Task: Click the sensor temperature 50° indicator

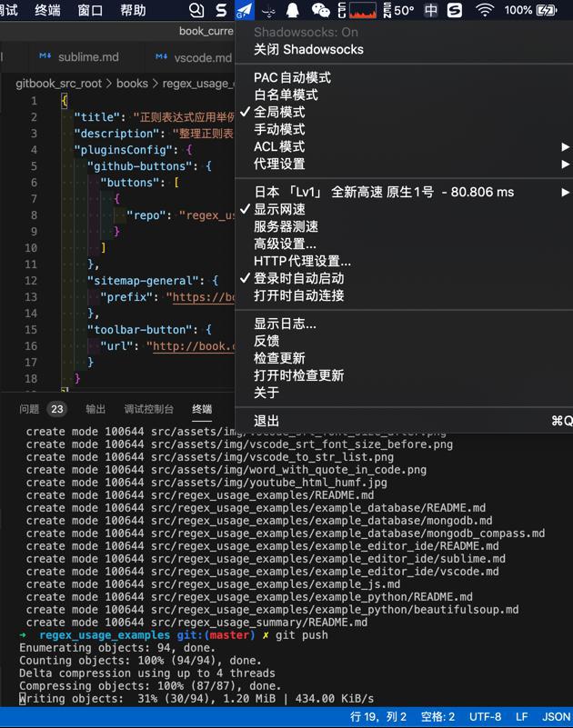Action: [x=398, y=10]
